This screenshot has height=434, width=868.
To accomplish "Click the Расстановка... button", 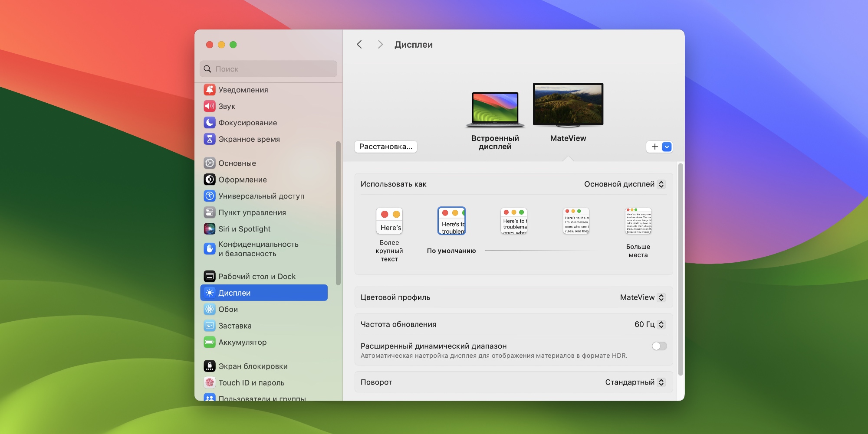I will pyautogui.click(x=386, y=147).
